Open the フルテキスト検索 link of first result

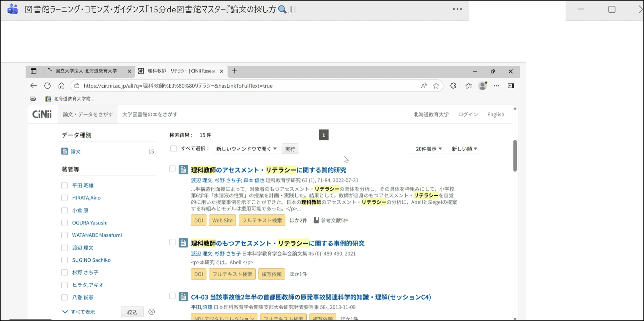pyautogui.click(x=262, y=220)
